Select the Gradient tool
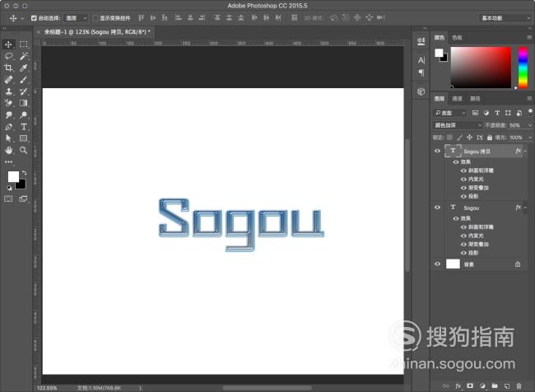The width and height of the screenshot is (535, 392). tap(24, 103)
